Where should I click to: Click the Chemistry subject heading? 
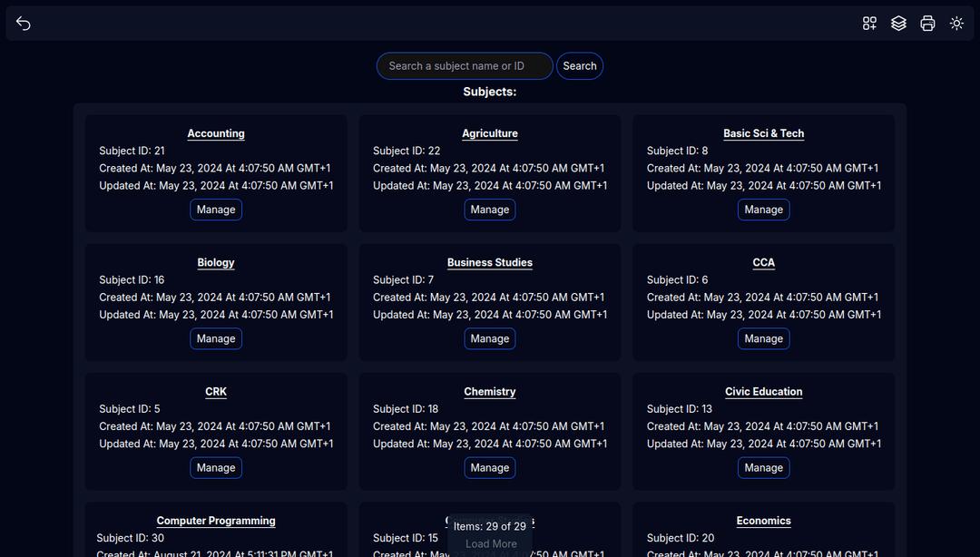[x=490, y=392]
